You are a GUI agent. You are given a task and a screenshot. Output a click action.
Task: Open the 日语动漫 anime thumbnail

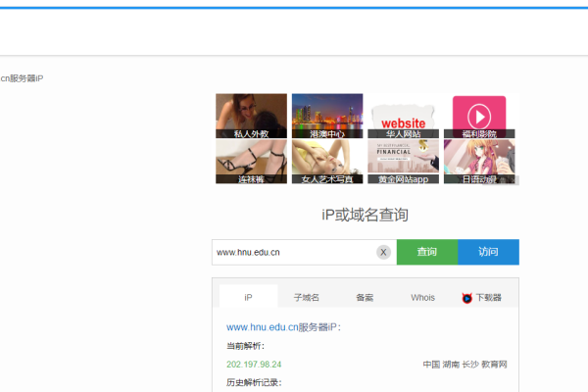click(x=479, y=162)
